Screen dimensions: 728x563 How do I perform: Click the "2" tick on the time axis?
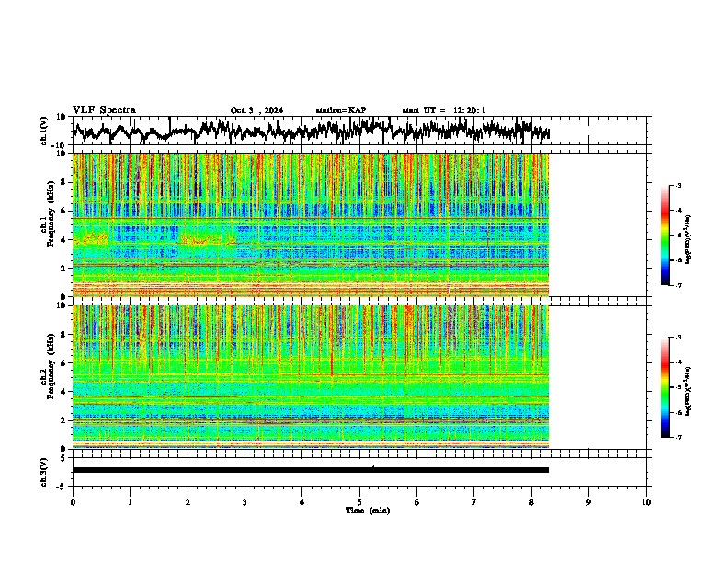(188, 502)
